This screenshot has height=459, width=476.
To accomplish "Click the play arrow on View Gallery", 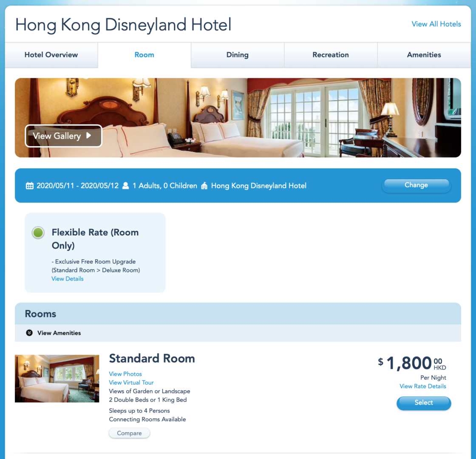I will click(x=89, y=136).
